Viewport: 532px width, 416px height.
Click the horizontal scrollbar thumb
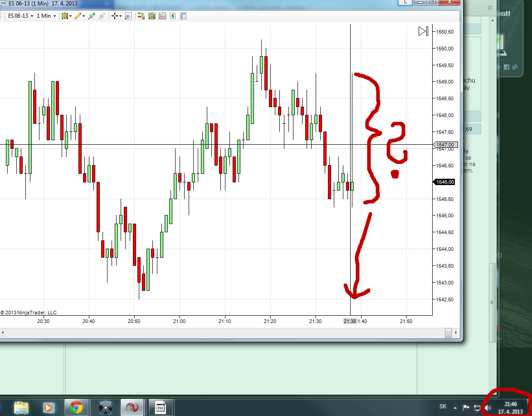pos(448,333)
